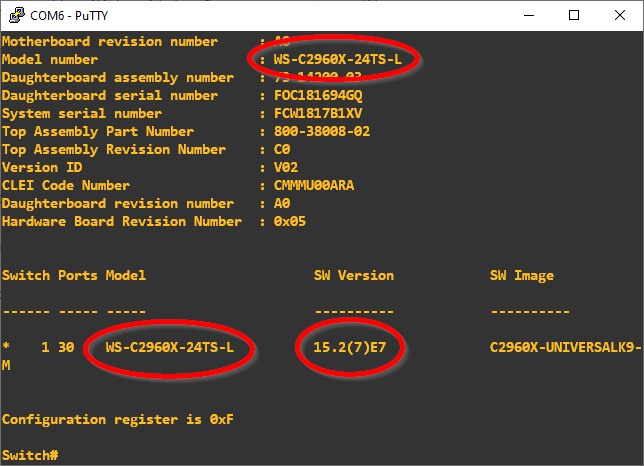644x466 pixels.
Task: Click Hardware Board Revision value 0x05
Action: [x=290, y=221]
